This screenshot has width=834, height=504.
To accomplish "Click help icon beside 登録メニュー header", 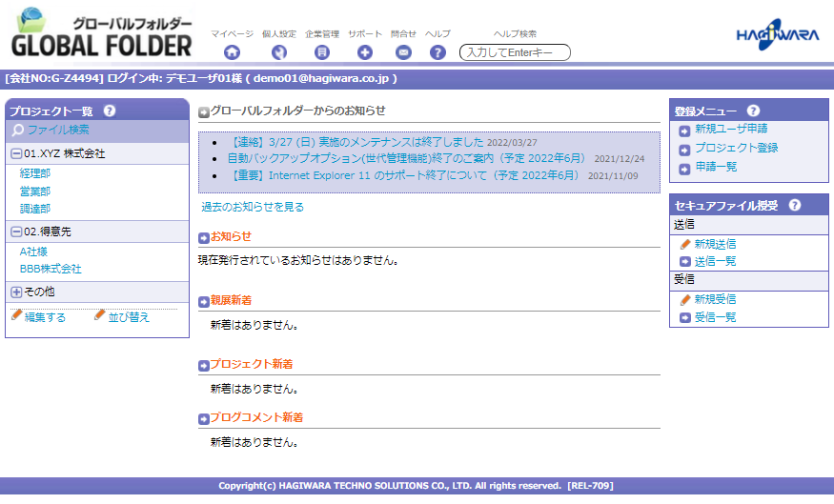I will [754, 111].
